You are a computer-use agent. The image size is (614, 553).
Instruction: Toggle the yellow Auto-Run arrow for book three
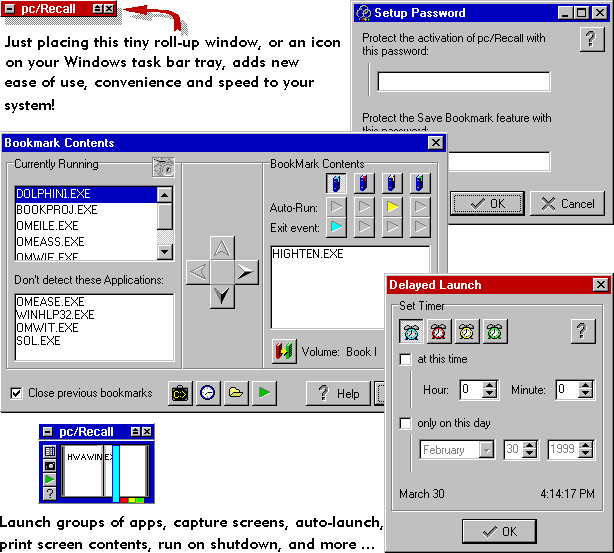point(392,207)
